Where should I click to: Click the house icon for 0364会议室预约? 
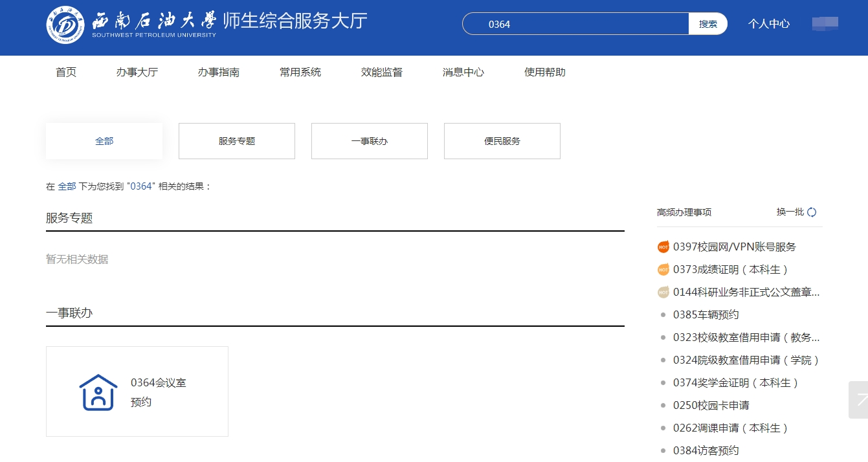pyautogui.click(x=98, y=392)
